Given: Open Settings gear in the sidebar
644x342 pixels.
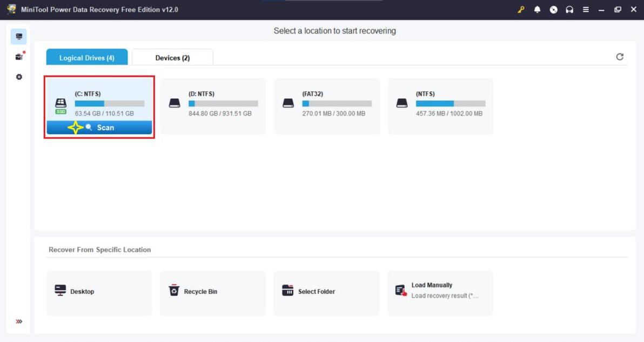Looking at the screenshot, I should pos(19,77).
